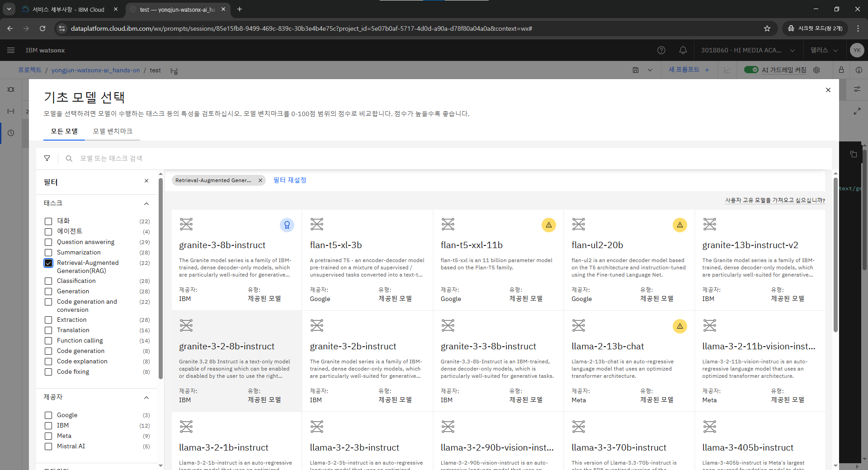Click the search magnifier icon
The height and width of the screenshot is (470, 868).
click(69, 159)
